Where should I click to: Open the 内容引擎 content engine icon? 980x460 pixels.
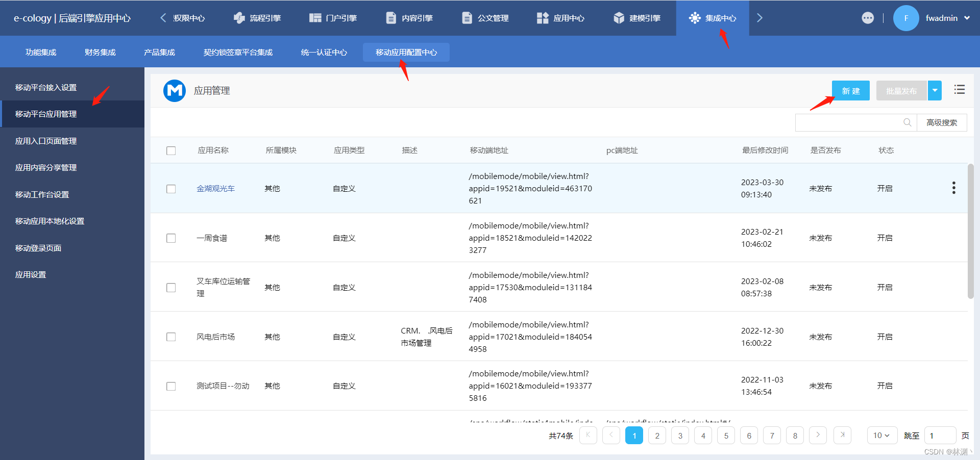click(391, 18)
